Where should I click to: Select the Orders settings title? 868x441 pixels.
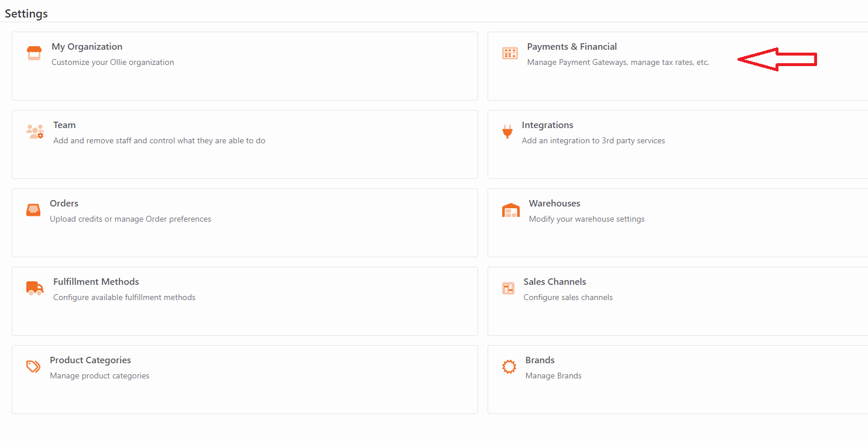[x=64, y=204]
